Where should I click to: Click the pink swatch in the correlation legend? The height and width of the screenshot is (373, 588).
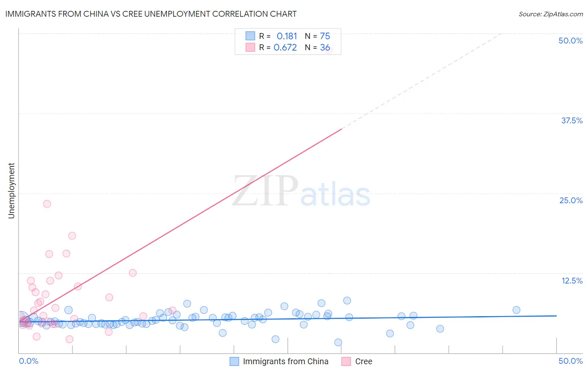coord(250,47)
